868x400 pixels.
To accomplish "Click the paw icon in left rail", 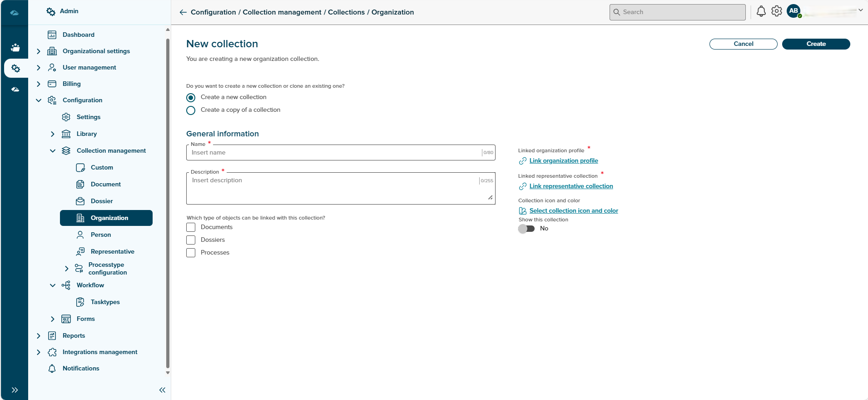I will (15, 48).
